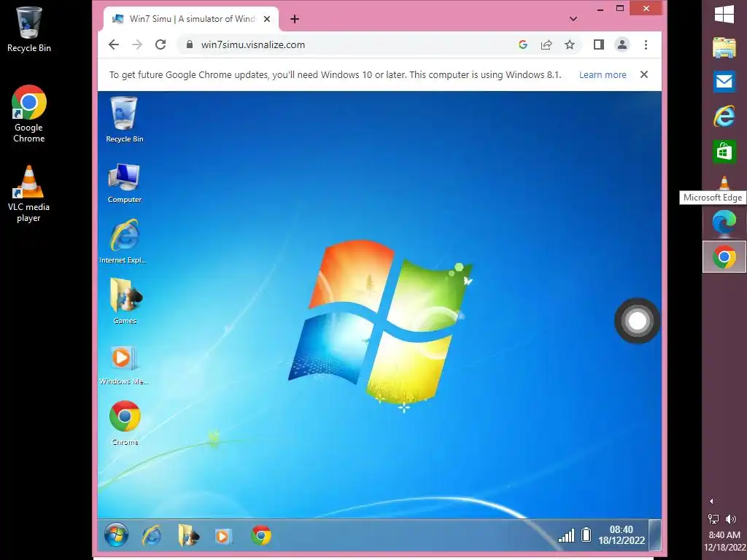Open host Google Chrome desktop shortcut

pos(28,114)
